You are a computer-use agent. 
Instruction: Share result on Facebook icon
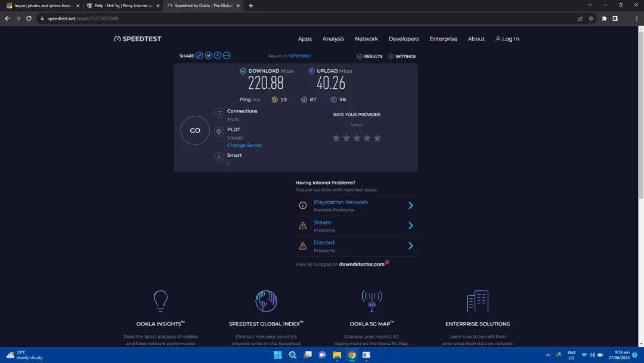point(218,56)
